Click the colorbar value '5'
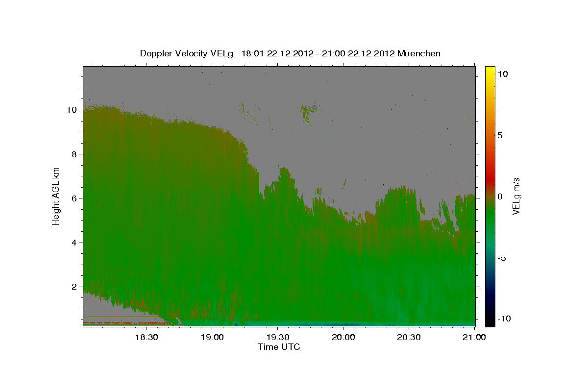This screenshot has width=588, height=392. (500, 135)
